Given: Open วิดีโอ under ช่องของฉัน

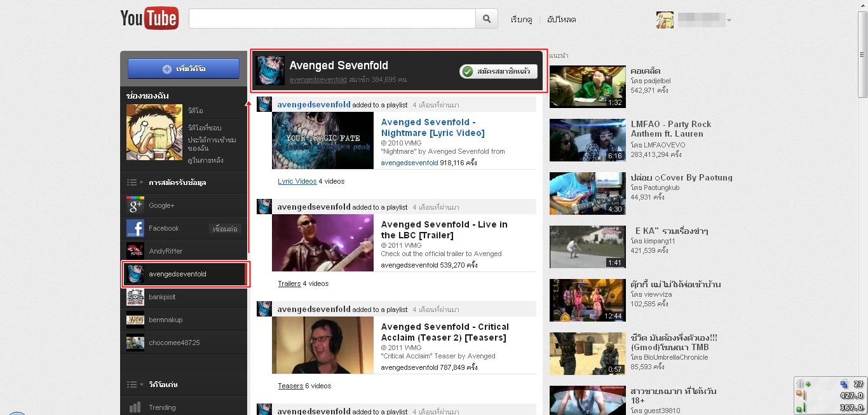Looking at the screenshot, I should click(195, 111).
